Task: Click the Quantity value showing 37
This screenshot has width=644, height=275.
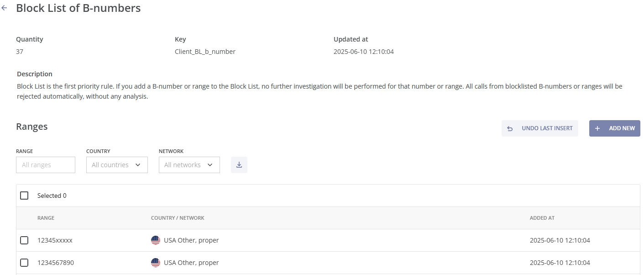Action: 19,51
